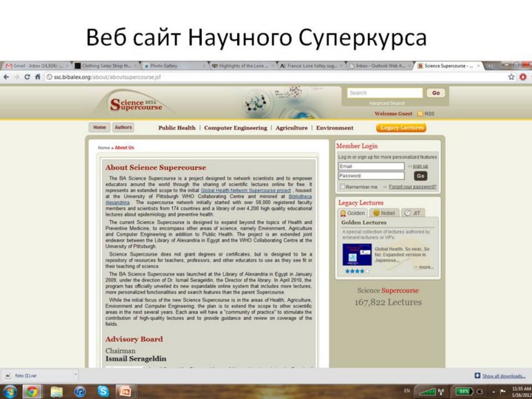The image size is (532, 399).
Task: Click the Legacy Lectures orange button
Action: (x=401, y=128)
